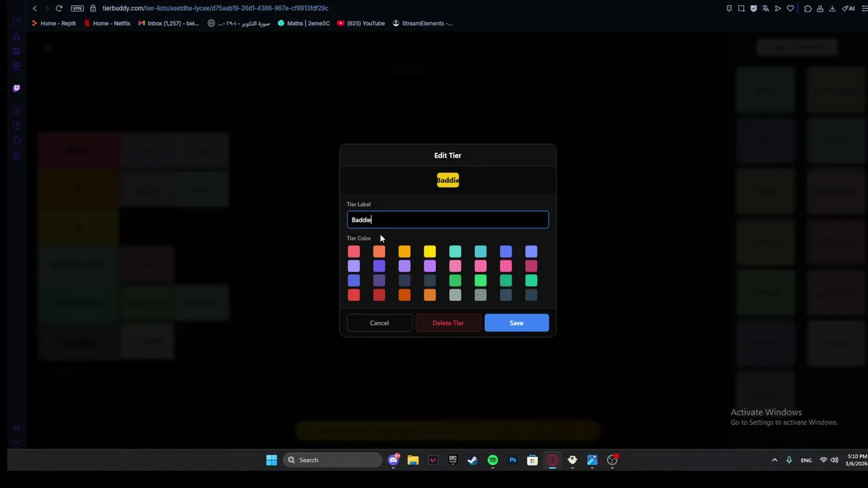Open the Home - Netflix bookmark
The image size is (868, 488).
coord(107,23)
